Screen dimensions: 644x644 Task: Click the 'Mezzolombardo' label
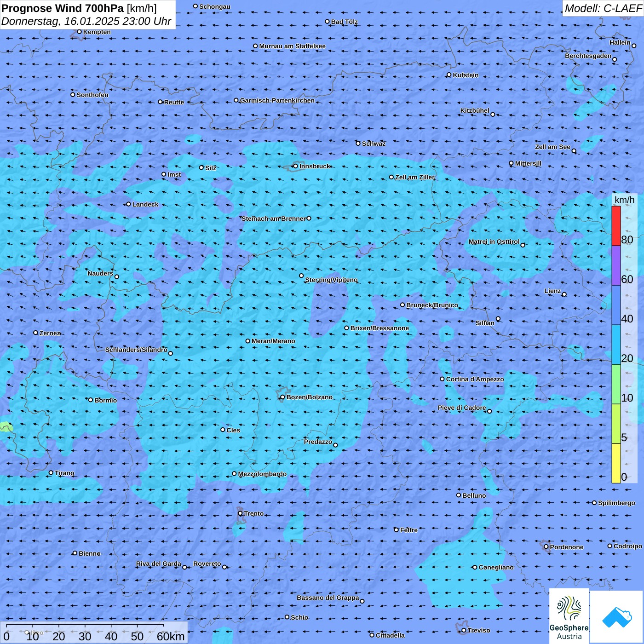[262, 474]
